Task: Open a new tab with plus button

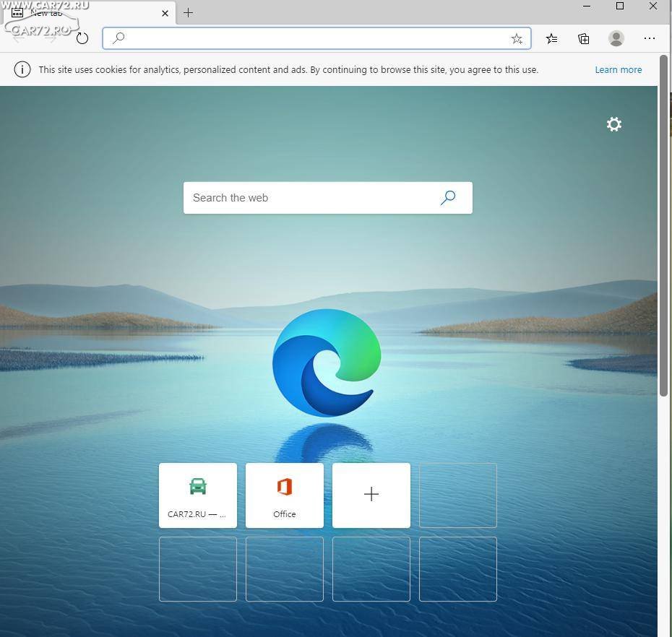Action: (x=188, y=13)
